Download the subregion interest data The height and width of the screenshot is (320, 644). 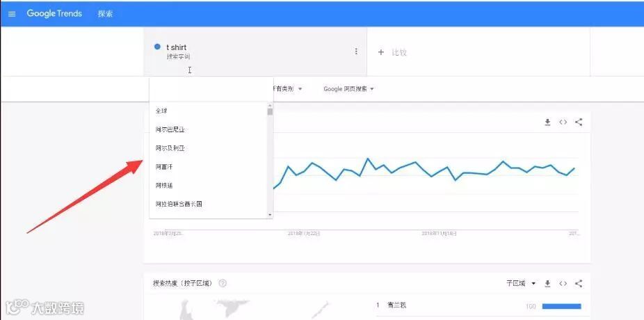(x=547, y=283)
